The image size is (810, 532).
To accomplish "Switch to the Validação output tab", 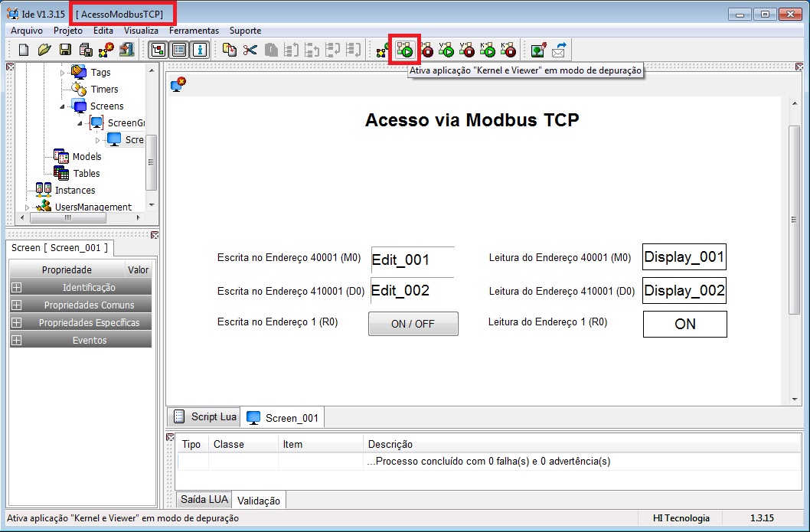I will click(258, 501).
